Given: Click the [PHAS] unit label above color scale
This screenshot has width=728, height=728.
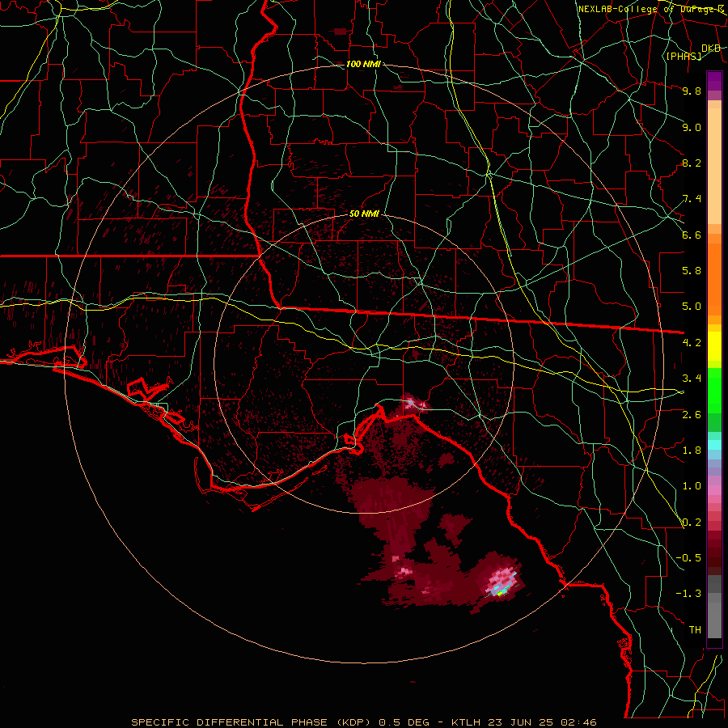Looking at the screenshot, I should tap(684, 56).
